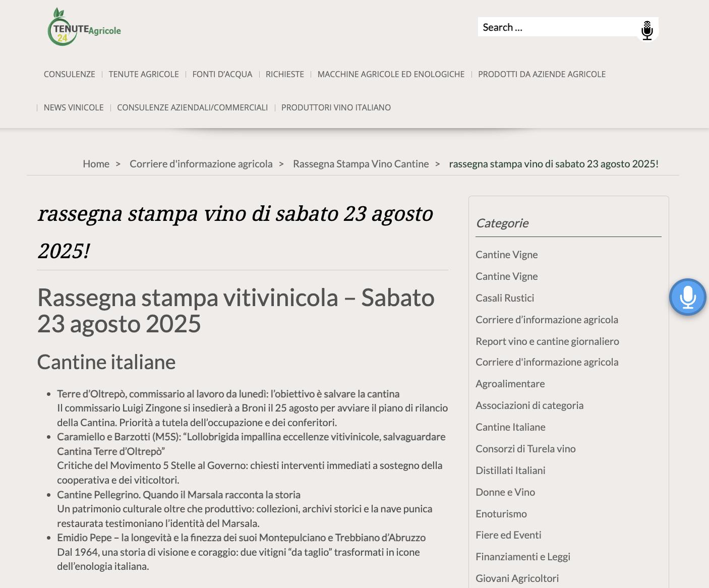Click the Home breadcrumb link
This screenshot has width=709, height=588.
(x=96, y=164)
